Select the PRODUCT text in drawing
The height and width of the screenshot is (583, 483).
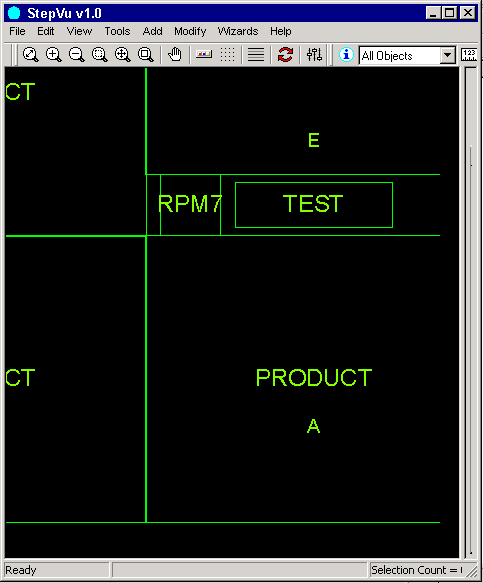pyautogui.click(x=314, y=378)
